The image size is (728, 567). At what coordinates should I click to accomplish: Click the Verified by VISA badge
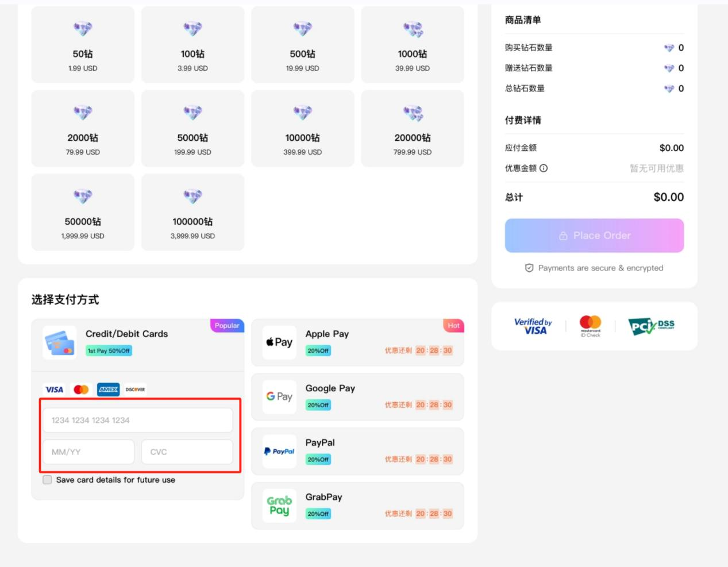533,326
